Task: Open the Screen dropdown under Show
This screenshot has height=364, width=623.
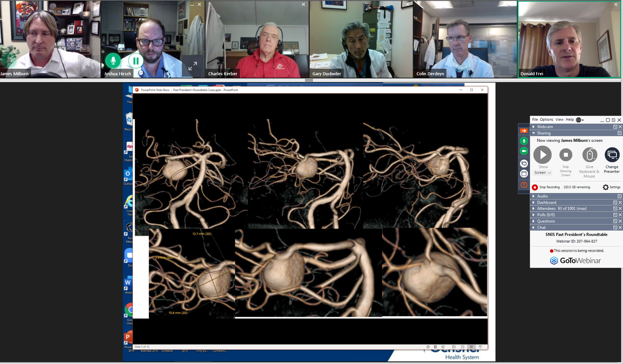Action: 543,172
